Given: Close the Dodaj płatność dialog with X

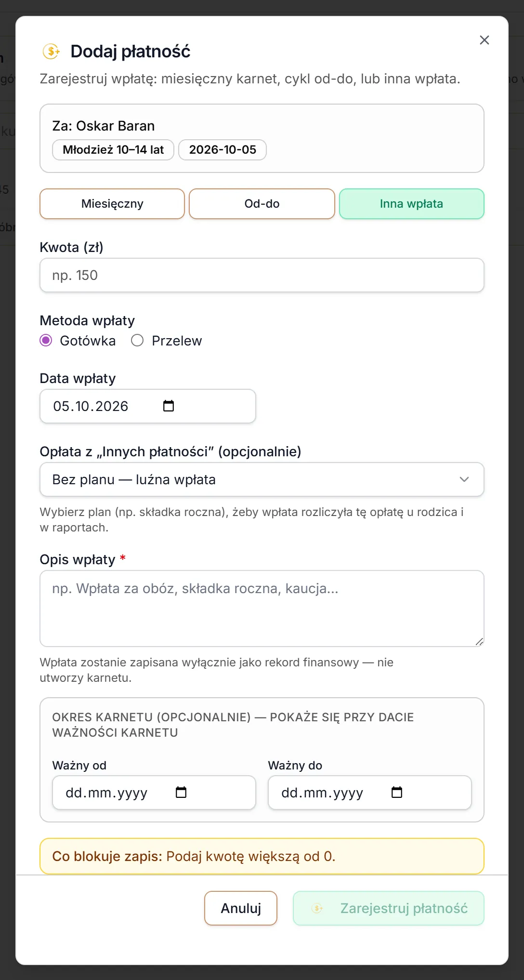Looking at the screenshot, I should [x=484, y=40].
